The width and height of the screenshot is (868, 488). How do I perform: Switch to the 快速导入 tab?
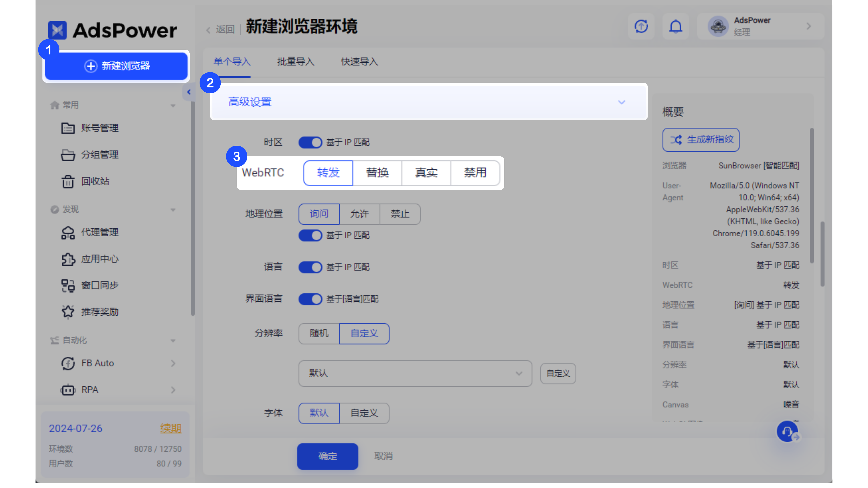(359, 62)
